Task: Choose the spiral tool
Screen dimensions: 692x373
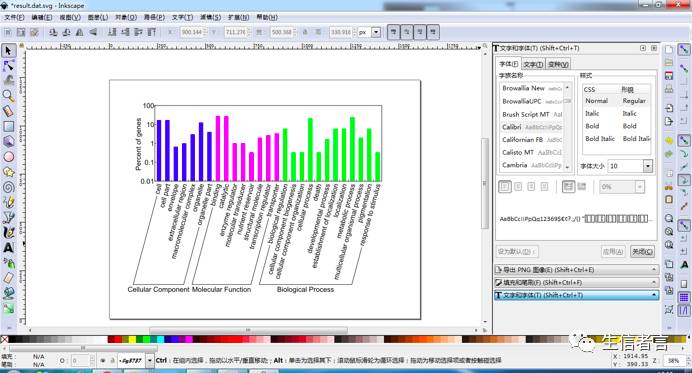Action: pos(8,187)
